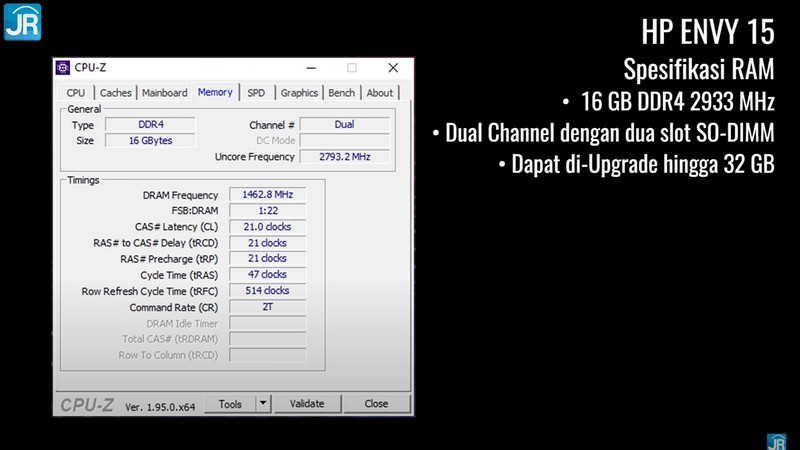800x450 pixels.
Task: Click the Validate button
Action: pyautogui.click(x=307, y=404)
